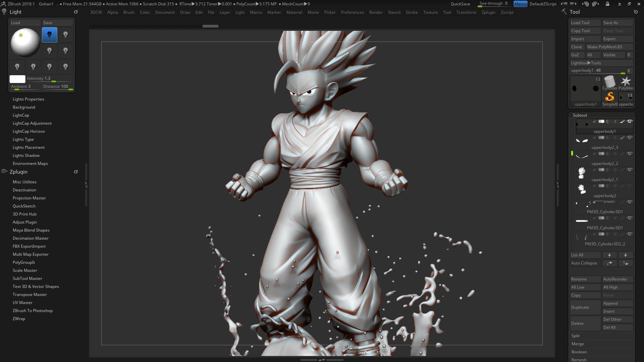This screenshot has height=362, width=644.
Task: Click Make PolyMesh3D button
Action: pyautogui.click(x=609, y=47)
